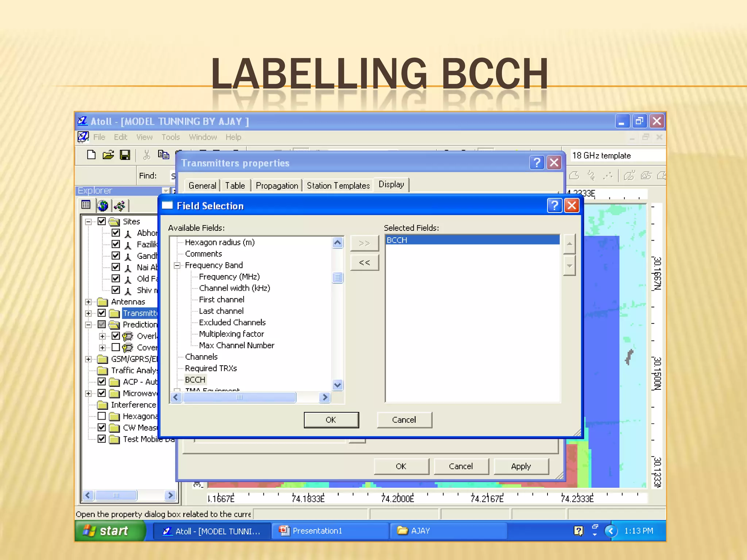747x560 pixels.
Task: Click the Open file folder icon
Action: pyautogui.click(x=108, y=155)
